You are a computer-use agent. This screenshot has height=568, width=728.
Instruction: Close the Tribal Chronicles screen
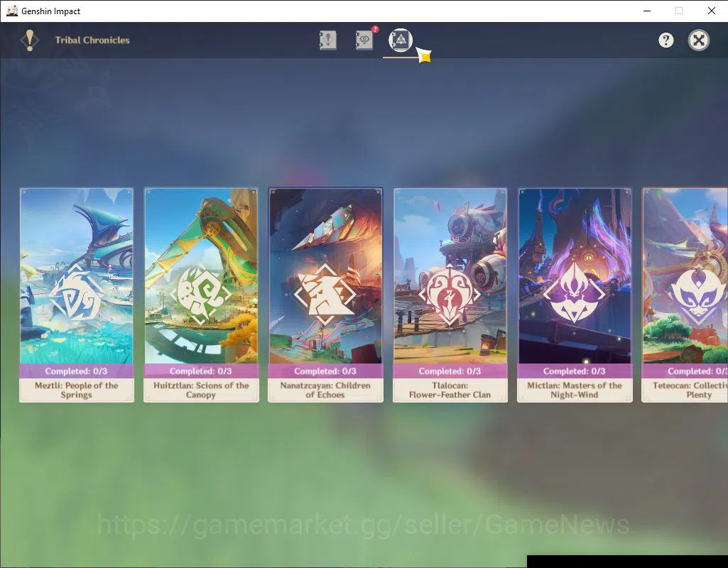[x=698, y=40]
